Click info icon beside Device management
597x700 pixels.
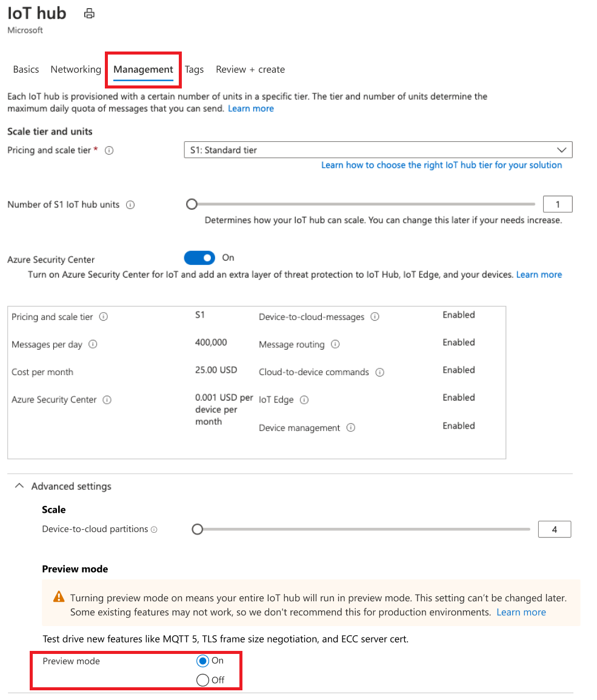click(x=351, y=428)
